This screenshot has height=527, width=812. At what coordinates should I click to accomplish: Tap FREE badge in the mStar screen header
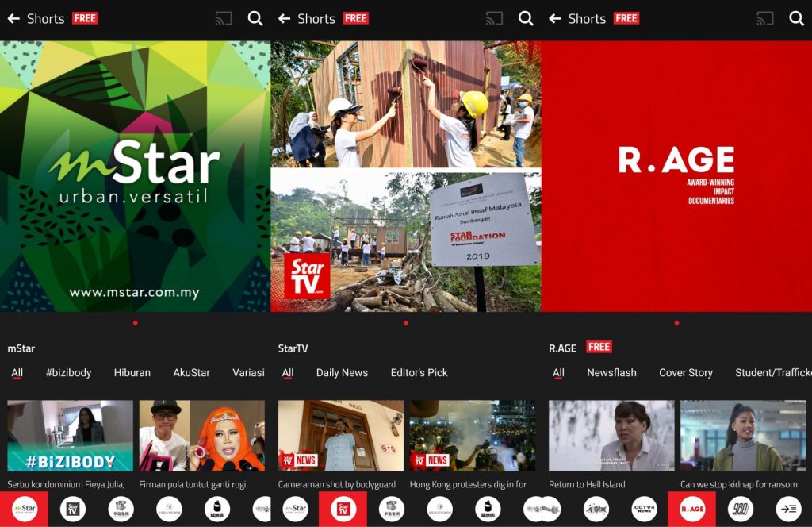click(x=85, y=19)
